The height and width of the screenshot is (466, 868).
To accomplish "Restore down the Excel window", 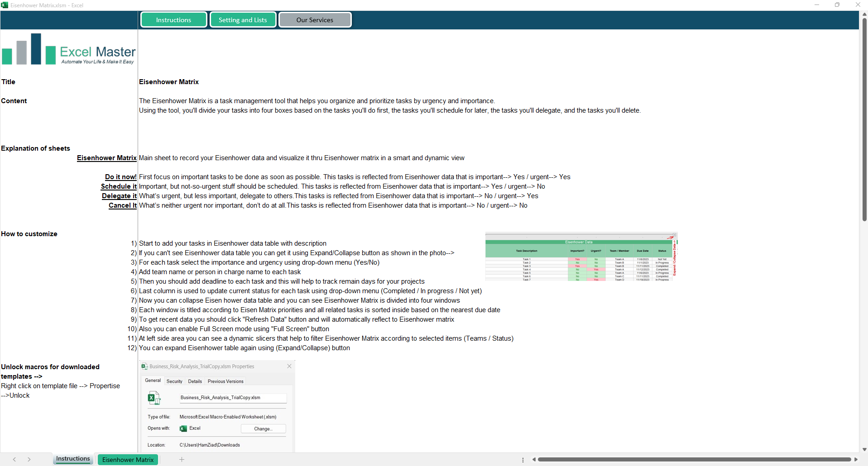I will click(x=837, y=5).
